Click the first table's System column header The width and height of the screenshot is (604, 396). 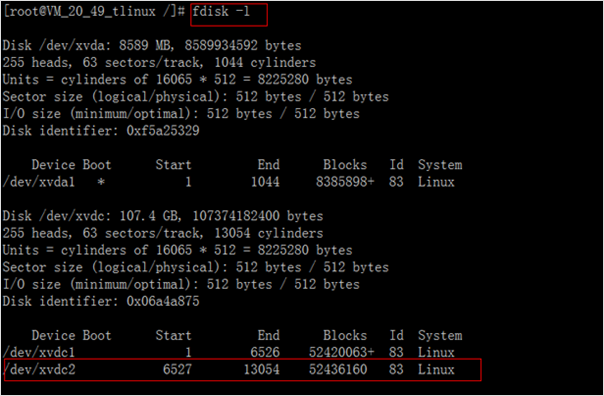point(440,165)
